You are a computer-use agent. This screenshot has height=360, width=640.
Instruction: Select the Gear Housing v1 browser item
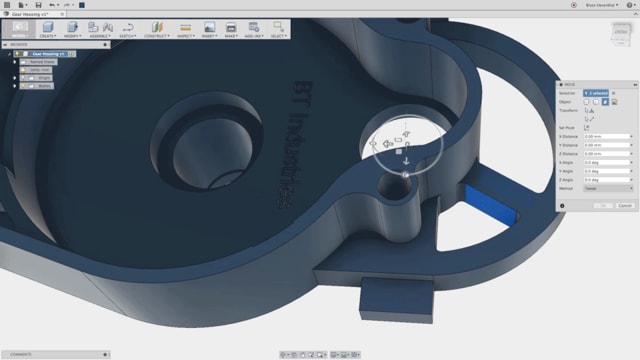(48, 54)
